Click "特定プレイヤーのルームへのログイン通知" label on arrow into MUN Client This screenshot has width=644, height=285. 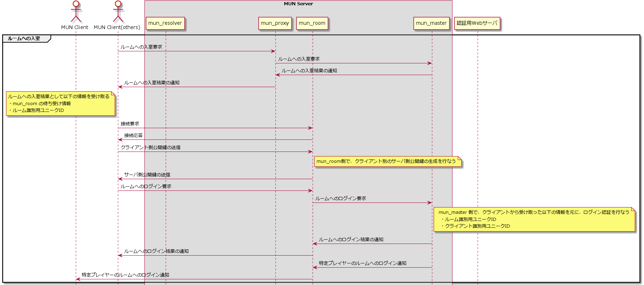tap(125, 275)
